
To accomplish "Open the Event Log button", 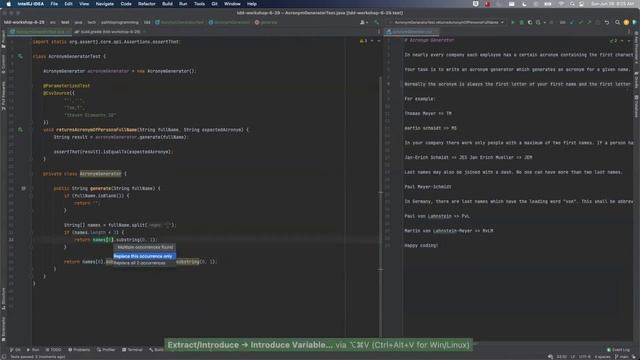I will coord(618,350).
